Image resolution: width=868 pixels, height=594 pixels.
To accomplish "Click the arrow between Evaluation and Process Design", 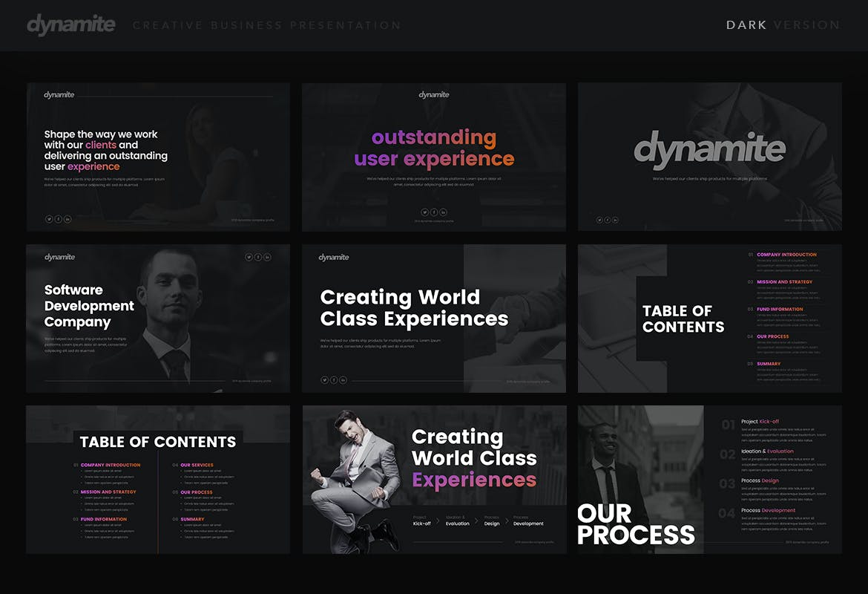I will [x=476, y=521].
